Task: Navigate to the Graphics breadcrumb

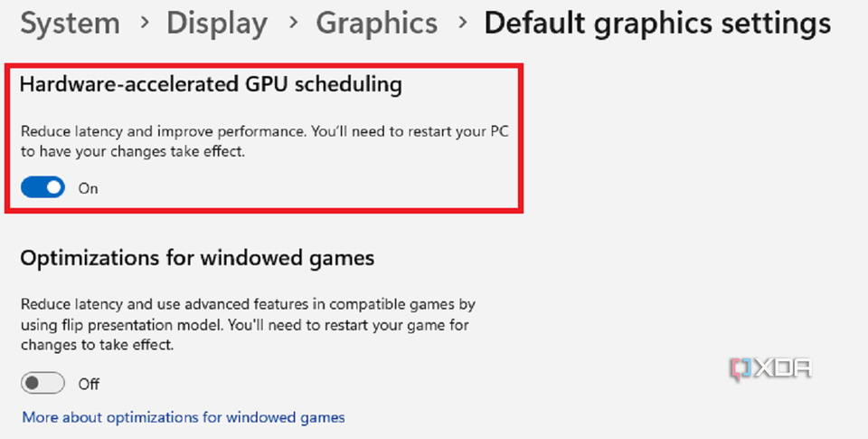Action: 375,24
